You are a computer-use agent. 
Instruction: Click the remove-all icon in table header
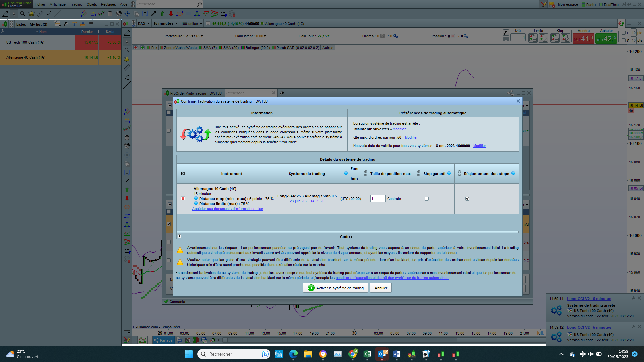183,174
